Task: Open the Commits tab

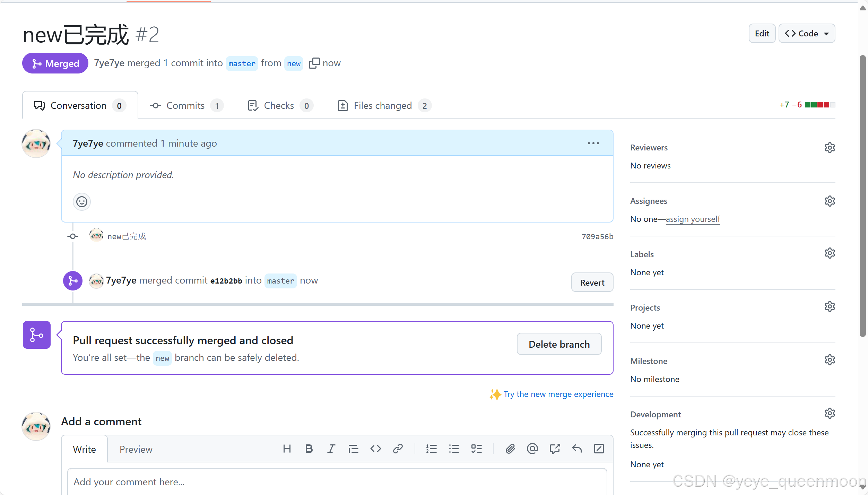Action: tap(186, 106)
